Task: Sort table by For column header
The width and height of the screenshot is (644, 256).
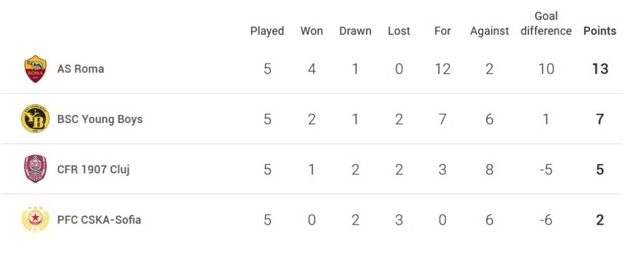Action: point(443,31)
